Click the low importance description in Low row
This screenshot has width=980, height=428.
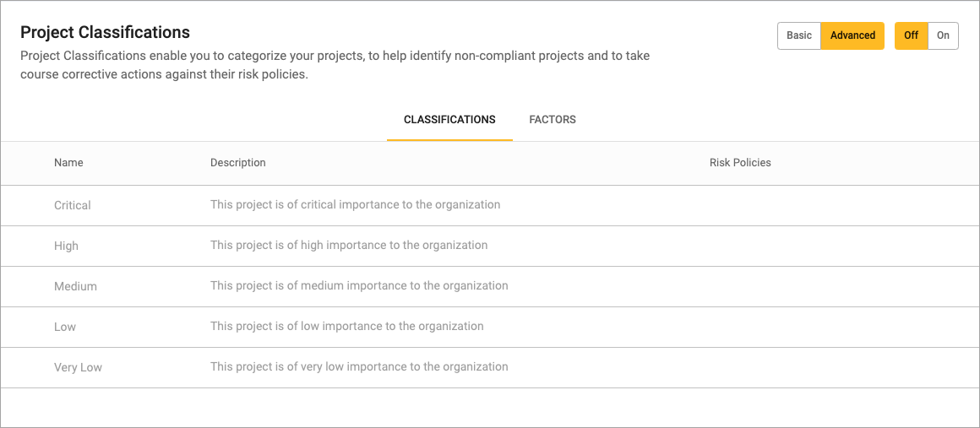(x=346, y=326)
